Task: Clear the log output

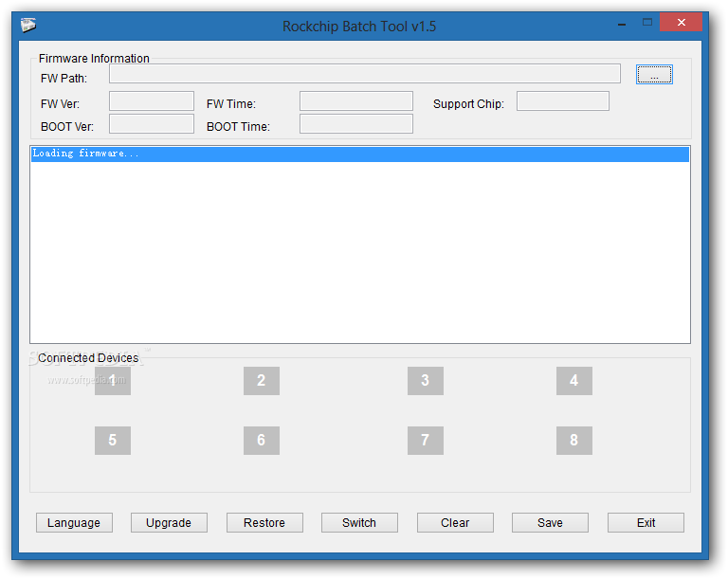Action: (455, 523)
